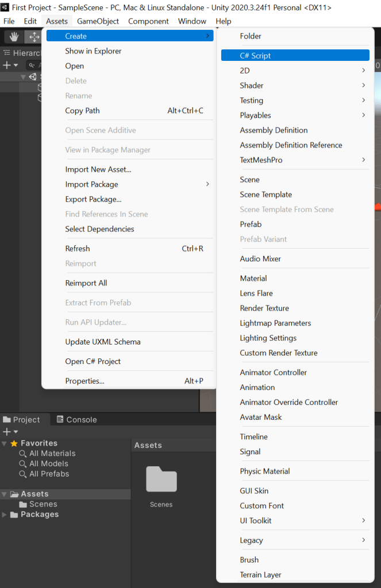
Task: Create a new Material
Action: tap(295, 278)
